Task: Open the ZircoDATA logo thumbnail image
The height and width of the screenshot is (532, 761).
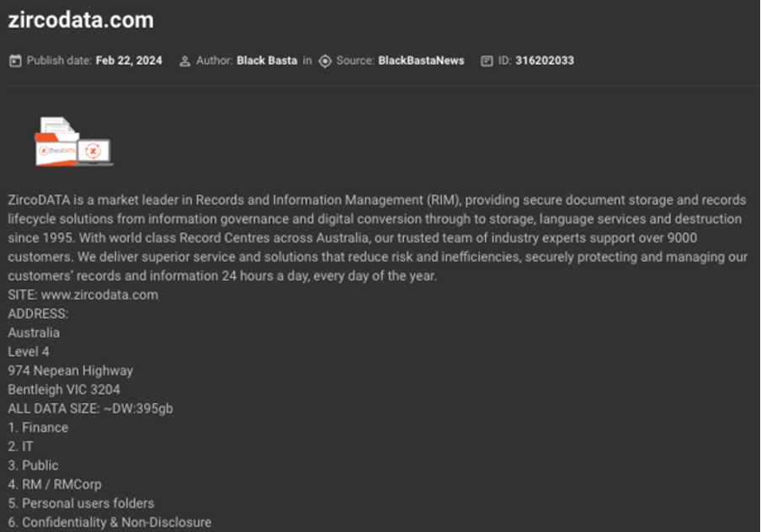Action: point(74,141)
